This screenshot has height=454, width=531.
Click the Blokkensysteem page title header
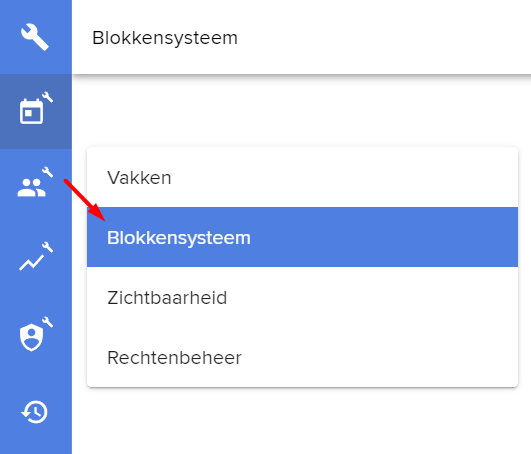pyautogui.click(x=165, y=38)
